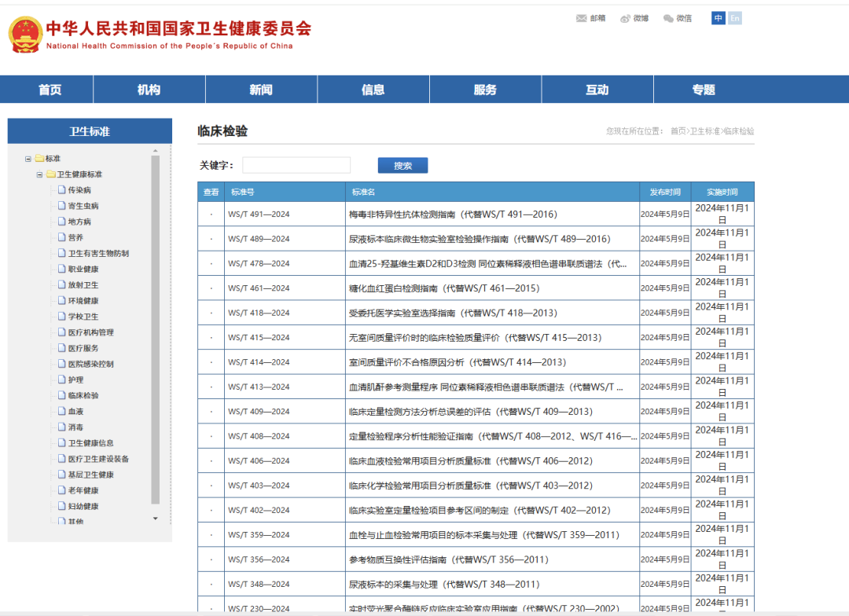Open standard 室间质量评价不合格原因分析
The width and height of the screenshot is (849, 616).
coord(457,362)
